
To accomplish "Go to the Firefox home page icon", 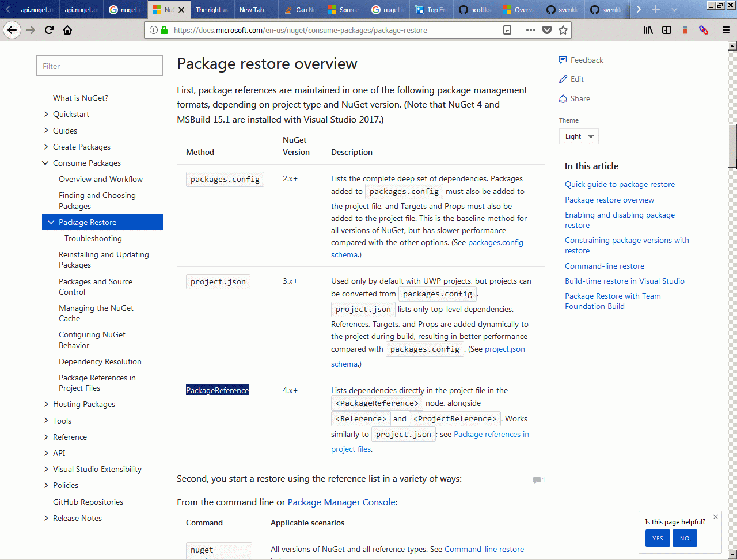I will tap(67, 30).
